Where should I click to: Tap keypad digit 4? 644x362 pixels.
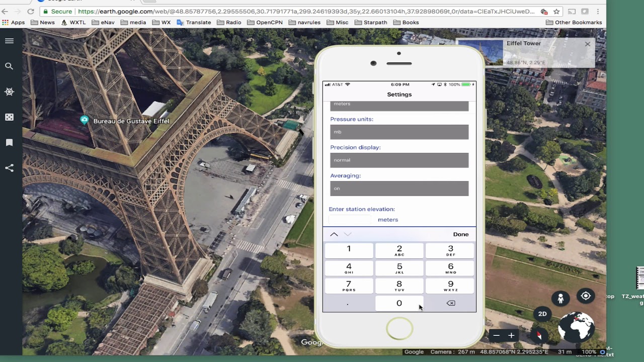coord(349,268)
